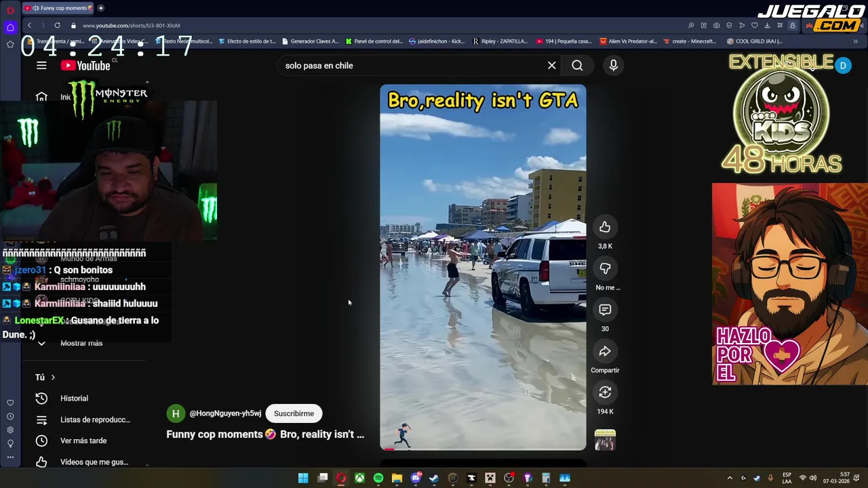Open the account avatar D
The width and height of the screenshot is (868, 488).
pos(843,66)
